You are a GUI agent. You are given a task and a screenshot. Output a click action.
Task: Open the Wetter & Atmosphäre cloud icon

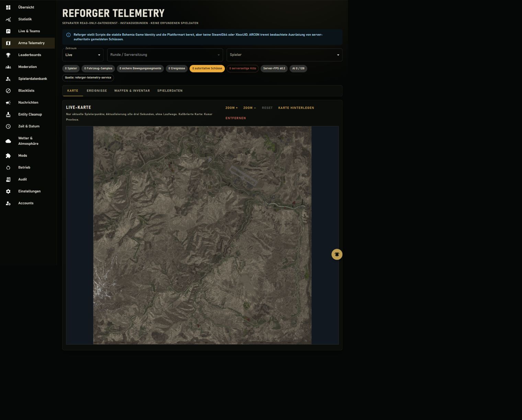pyautogui.click(x=8, y=141)
